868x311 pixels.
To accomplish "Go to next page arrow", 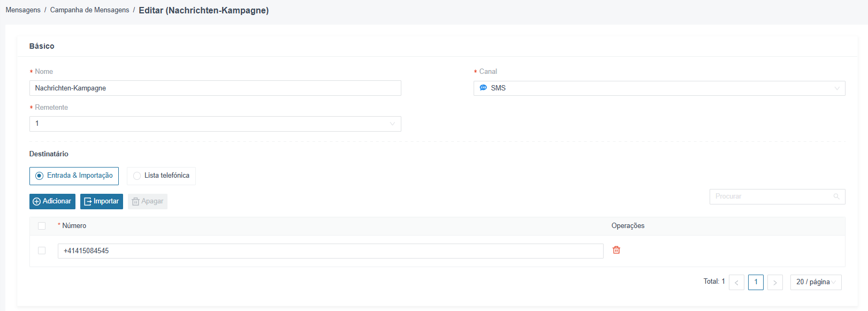I will point(775,282).
